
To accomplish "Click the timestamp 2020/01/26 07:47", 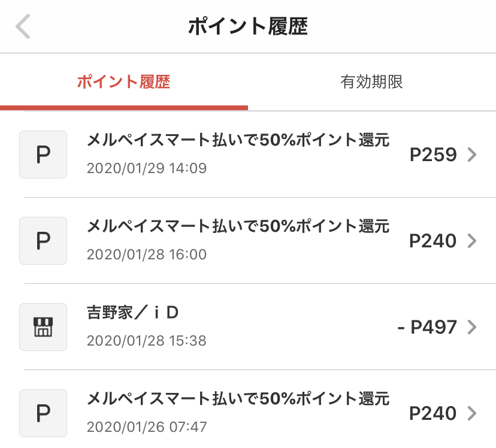I will (147, 427).
